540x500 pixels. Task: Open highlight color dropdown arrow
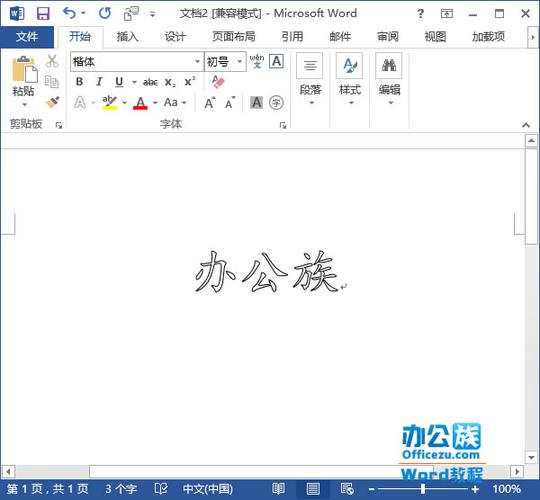[x=125, y=103]
